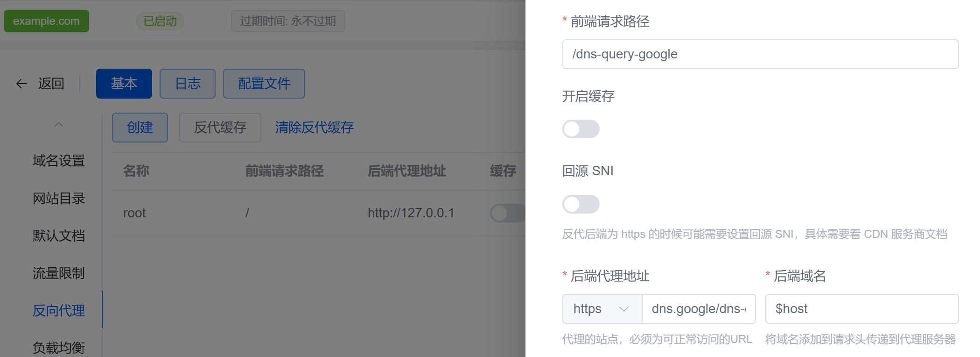Switch to the 基本 tab
Screen dimensions: 980x357
point(124,84)
